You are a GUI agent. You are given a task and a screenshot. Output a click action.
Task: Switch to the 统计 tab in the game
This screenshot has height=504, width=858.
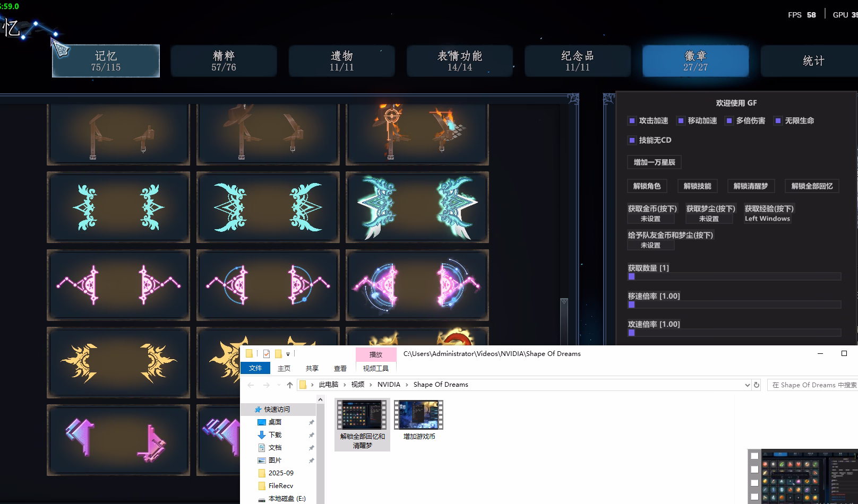pyautogui.click(x=813, y=60)
